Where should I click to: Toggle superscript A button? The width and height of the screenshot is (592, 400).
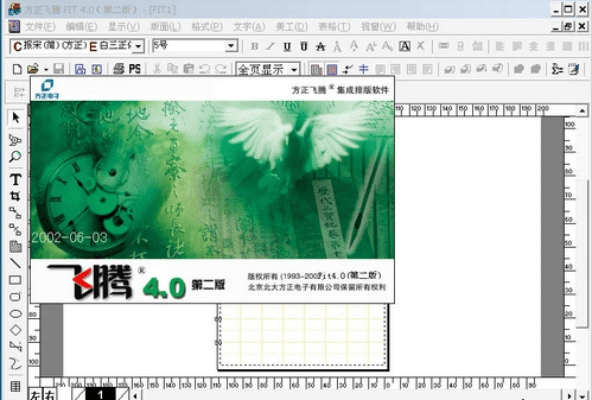coord(371,46)
